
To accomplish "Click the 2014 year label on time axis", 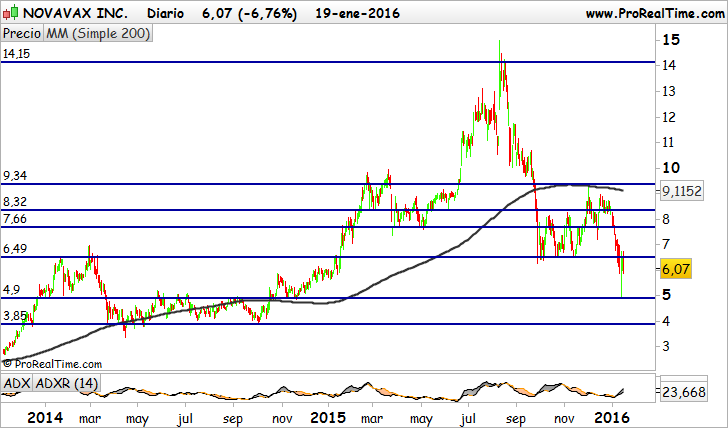I will pos(45,418).
